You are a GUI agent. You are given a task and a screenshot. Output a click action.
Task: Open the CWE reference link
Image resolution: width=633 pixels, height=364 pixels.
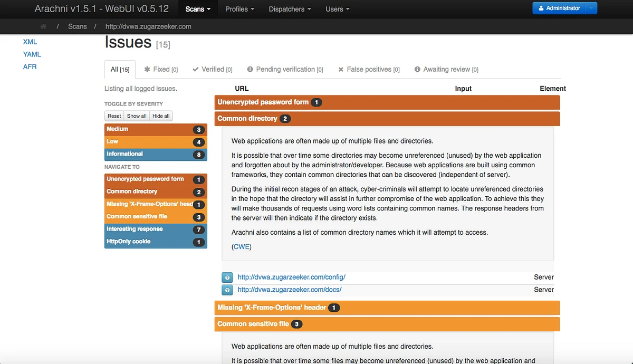click(241, 246)
